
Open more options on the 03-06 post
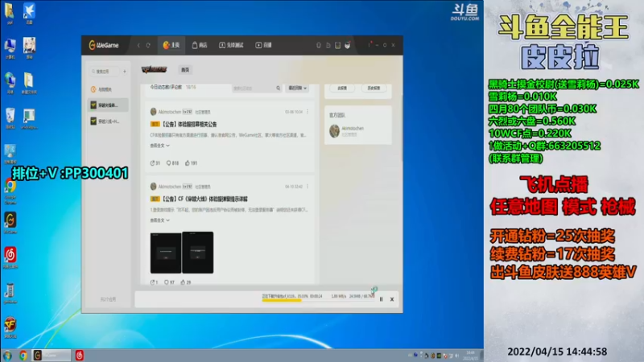pyautogui.click(x=308, y=112)
